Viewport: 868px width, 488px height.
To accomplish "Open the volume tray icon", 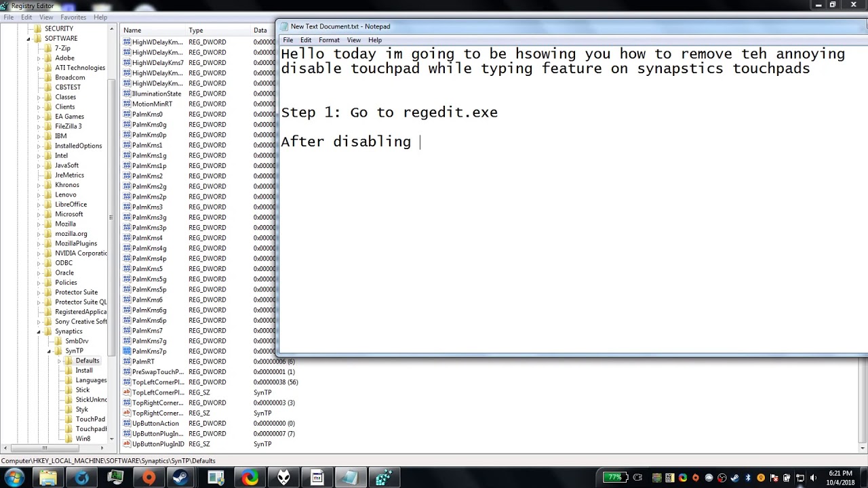I will pyautogui.click(x=813, y=478).
